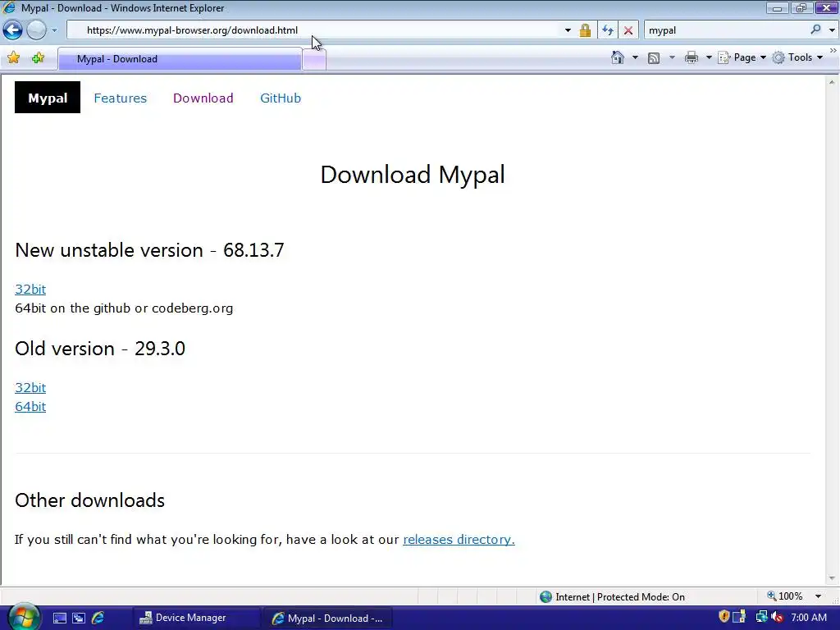Click the network tray icon
This screenshot has height=630, width=840.
(760, 617)
